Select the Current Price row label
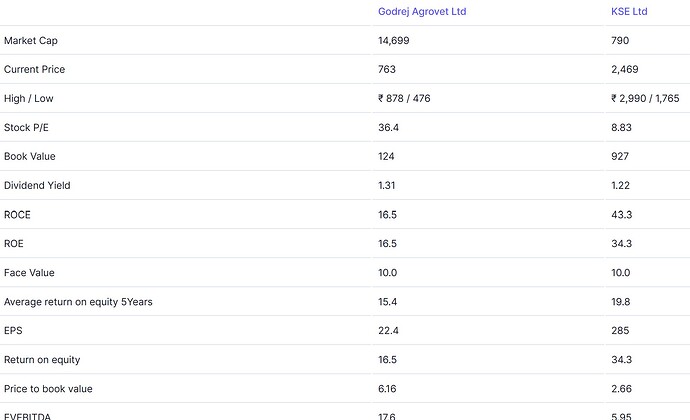690x420 pixels. point(34,70)
